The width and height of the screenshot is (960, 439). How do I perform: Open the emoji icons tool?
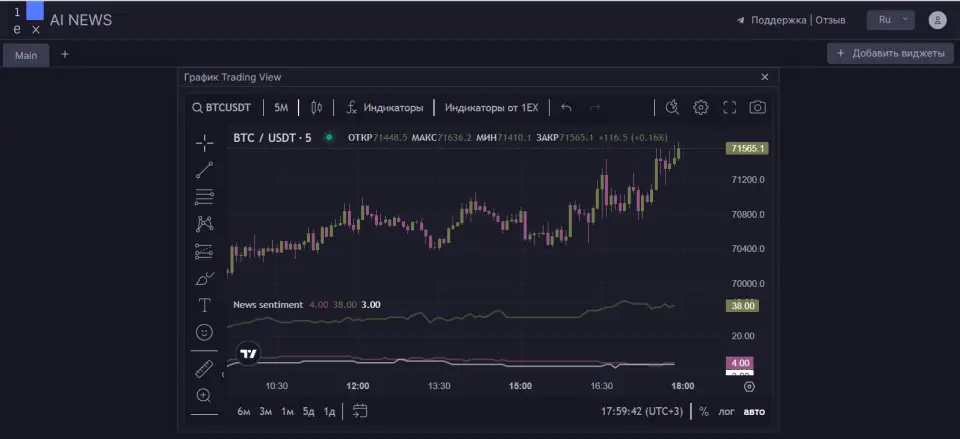click(204, 332)
